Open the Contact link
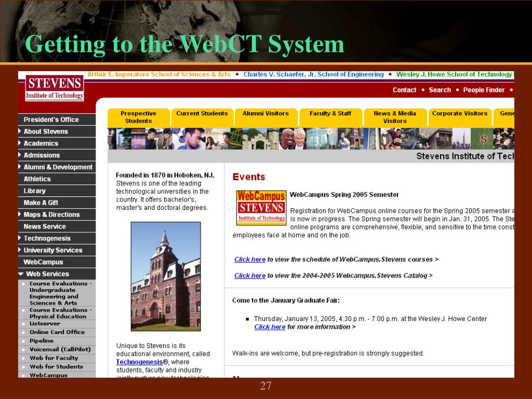Image resolution: width=532 pixels, height=399 pixels. (404, 90)
